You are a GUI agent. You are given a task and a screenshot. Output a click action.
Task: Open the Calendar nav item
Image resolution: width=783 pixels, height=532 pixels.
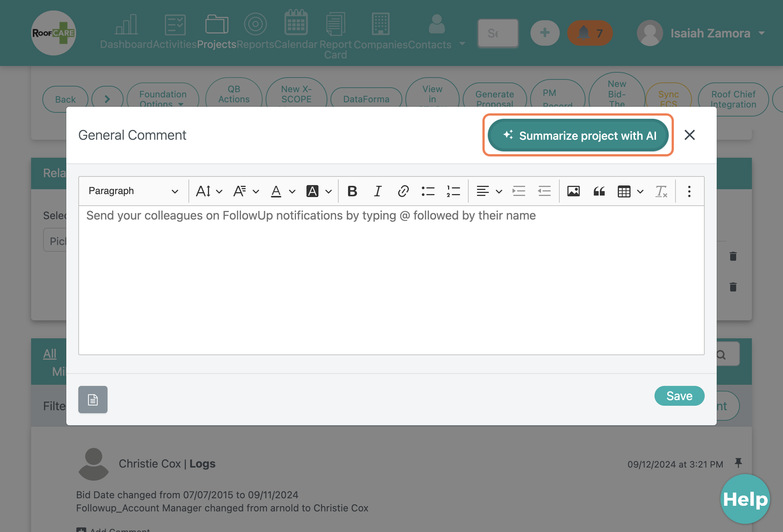(296, 30)
